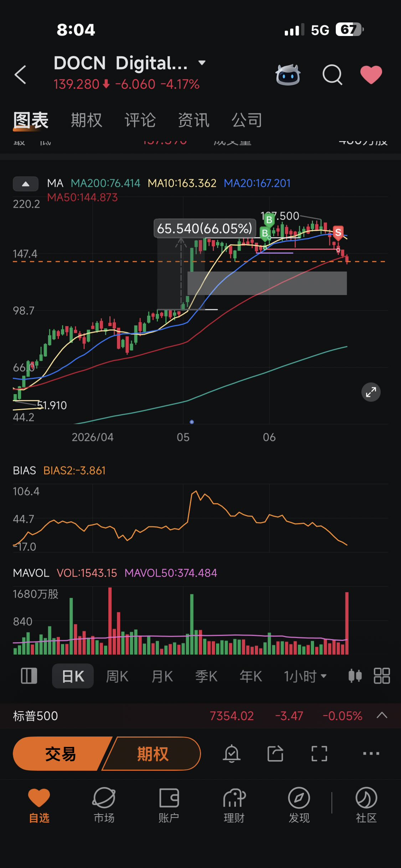This screenshot has height=868, width=401.
Task: Expand chart to fullscreen landscape icon
Action: coord(371,392)
